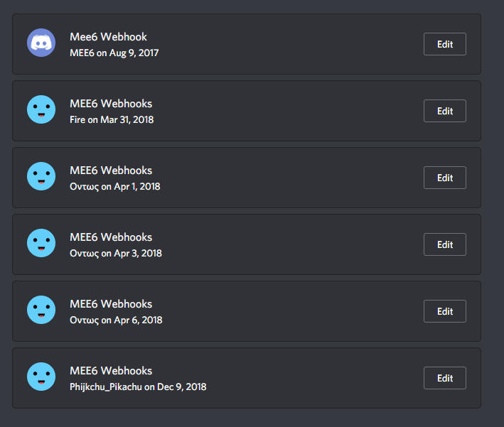This screenshot has width=504, height=427.
Task: Click the 'Οντως on Apr 6, 2018' subtitle
Action: (x=116, y=320)
